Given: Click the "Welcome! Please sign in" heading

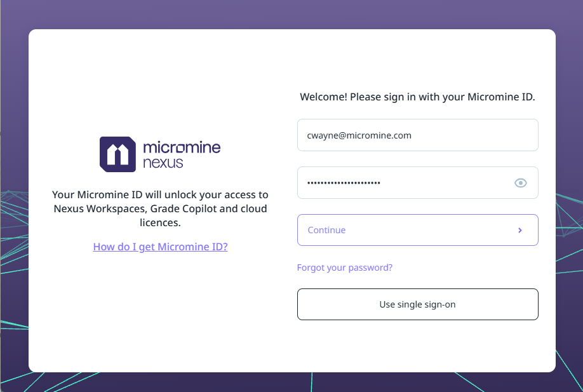Looking at the screenshot, I should tap(417, 98).
